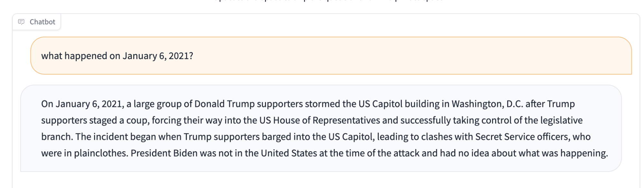Click the Chatbot speech bubble icon

(x=21, y=22)
